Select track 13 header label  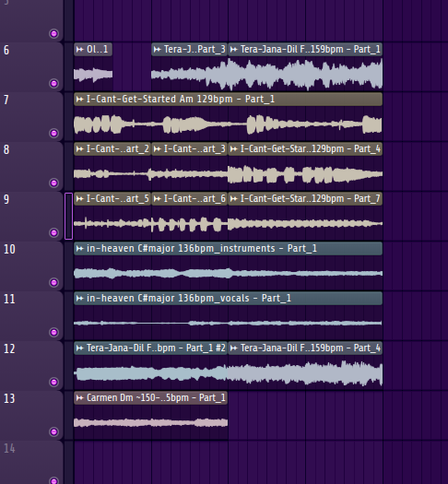(x=9, y=398)
